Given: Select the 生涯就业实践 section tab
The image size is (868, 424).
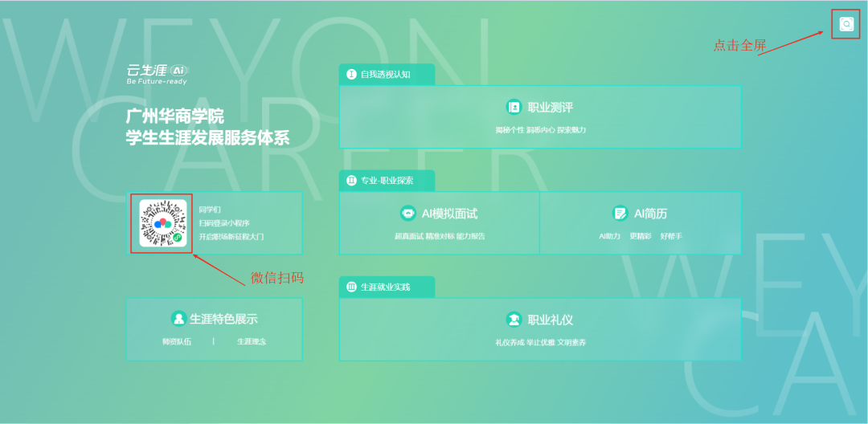Looking at the screenshot, I should [387, 287].
